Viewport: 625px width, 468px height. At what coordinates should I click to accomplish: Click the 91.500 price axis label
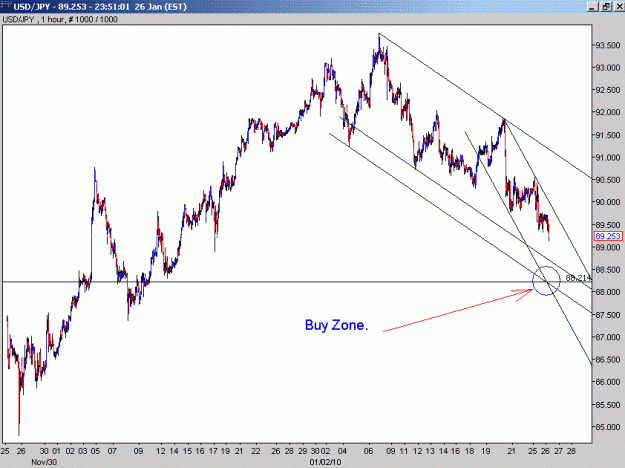(x=608, y=135)
